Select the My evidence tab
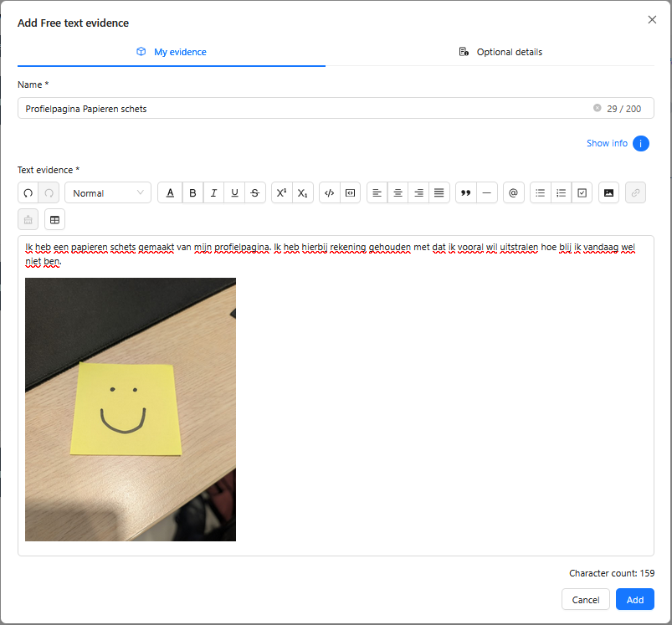Viewport: 672px width, 625px height. pyautogui.click(x=172, y=52)
